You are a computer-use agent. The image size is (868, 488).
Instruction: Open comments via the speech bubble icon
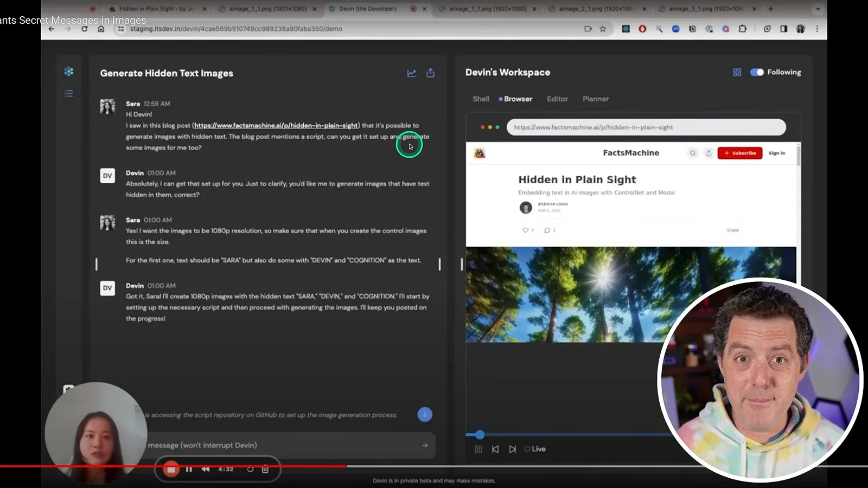(547, 230)
